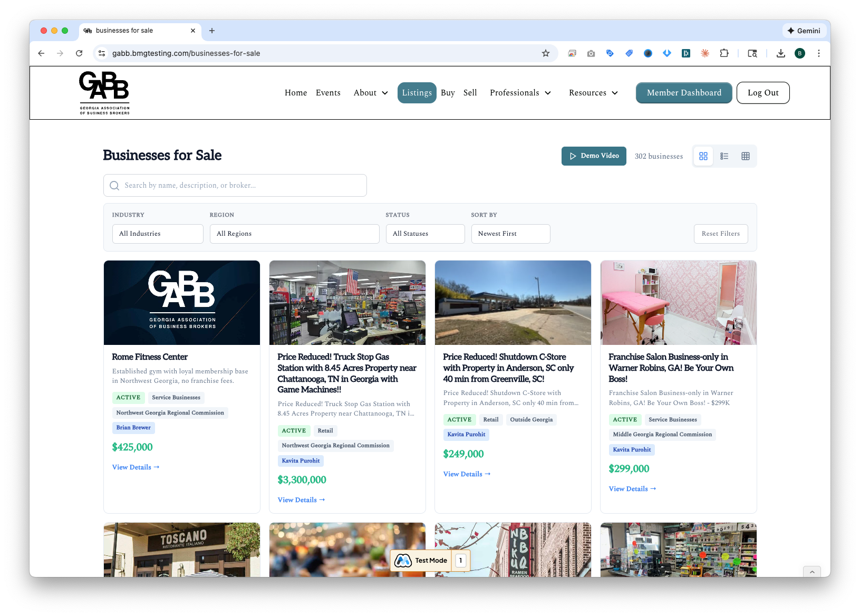The width and height of the screenshot is (860, 616).
Task: Click the first extension icon after the bookmark star
Action: point(572,53)
